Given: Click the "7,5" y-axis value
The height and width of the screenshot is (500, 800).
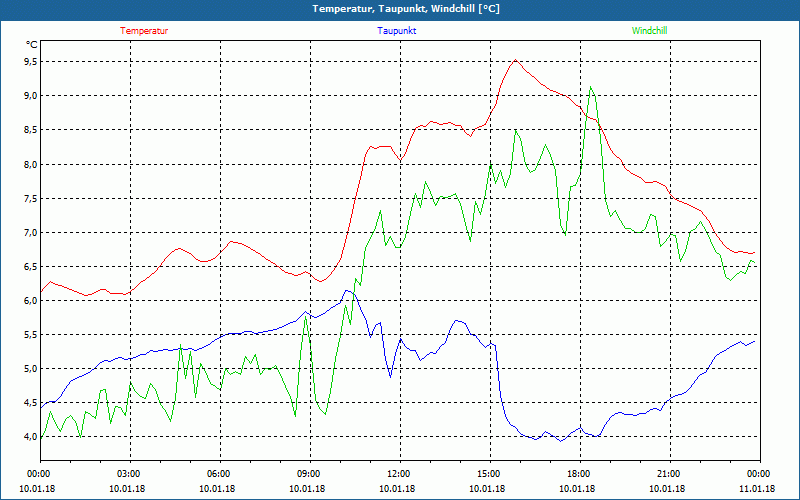Looking at the screenshot, I should pyautogui.click(x=31, y=198).
